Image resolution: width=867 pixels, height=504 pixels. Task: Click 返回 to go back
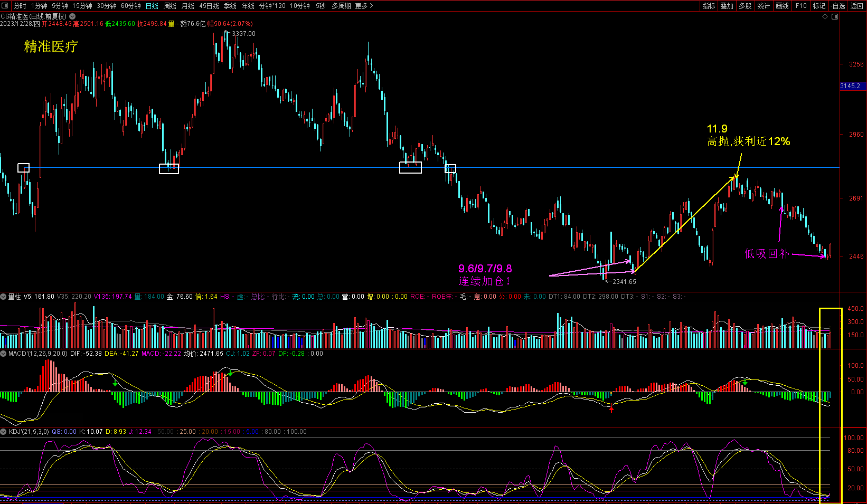pyautogui.click(x=857, y=6)
